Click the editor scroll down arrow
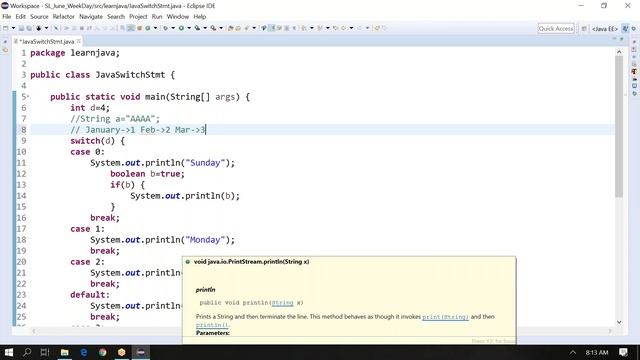The image size is (640, 360). 619,322
